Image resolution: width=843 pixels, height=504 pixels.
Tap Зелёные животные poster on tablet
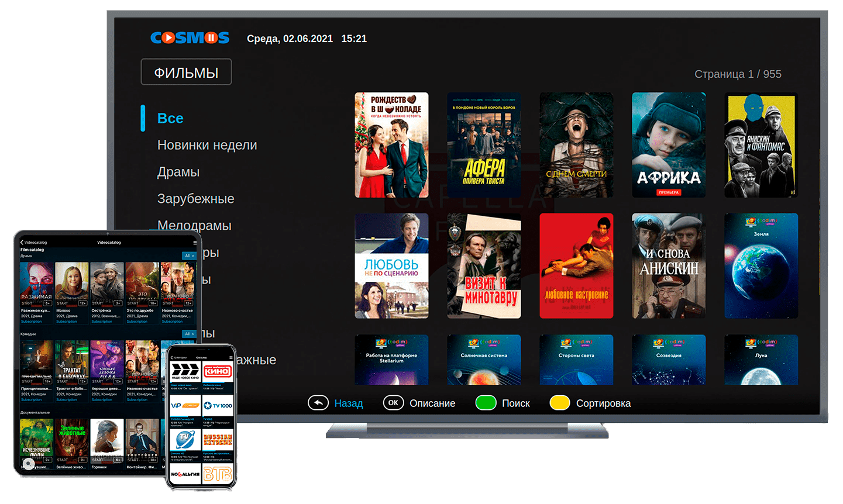point(72,441)
